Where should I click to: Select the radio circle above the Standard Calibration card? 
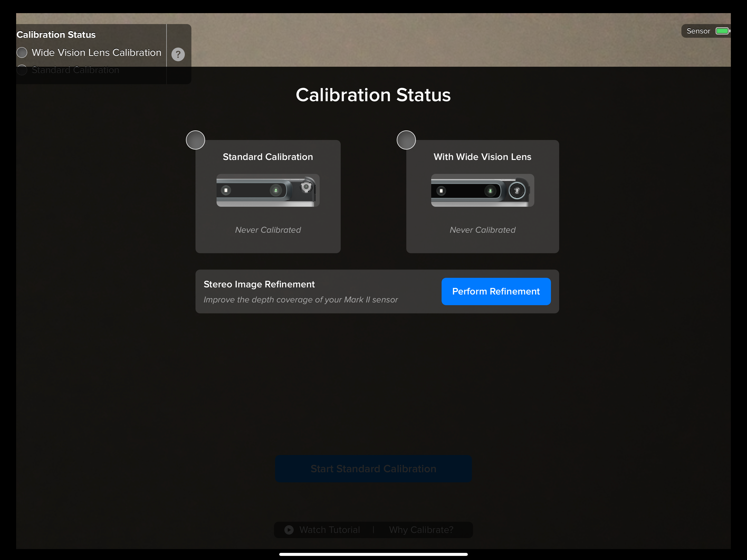click(195, 139)
